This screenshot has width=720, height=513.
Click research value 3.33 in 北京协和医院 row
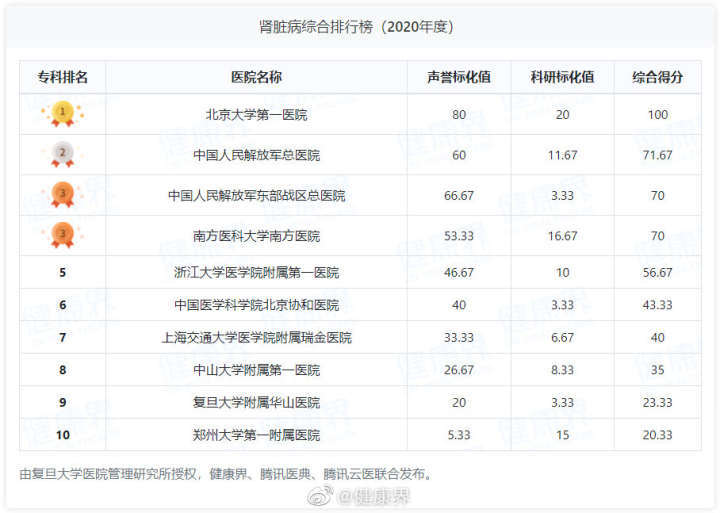click(562, 305)
